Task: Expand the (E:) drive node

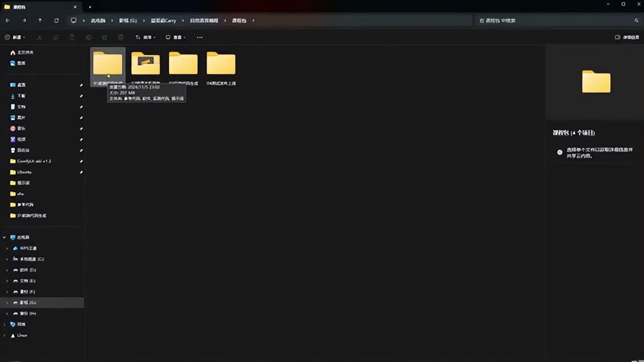Action: pyautogui.click(x=7, y=281)
